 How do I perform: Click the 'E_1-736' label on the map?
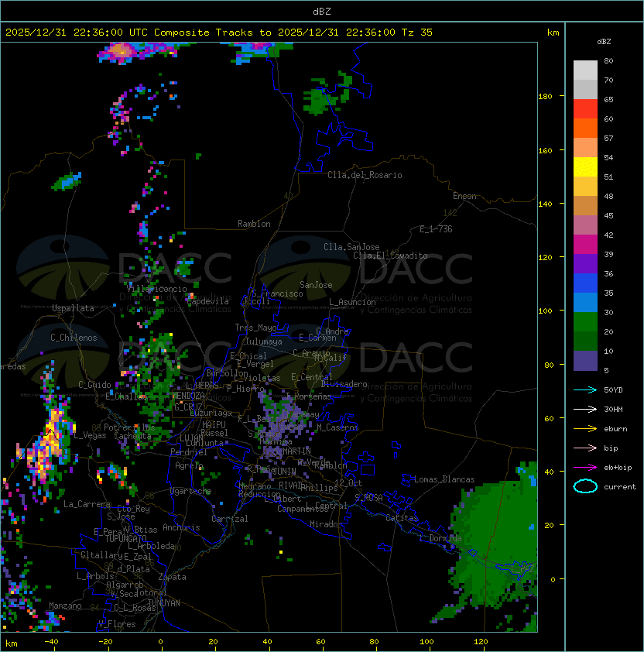[436, 229]
